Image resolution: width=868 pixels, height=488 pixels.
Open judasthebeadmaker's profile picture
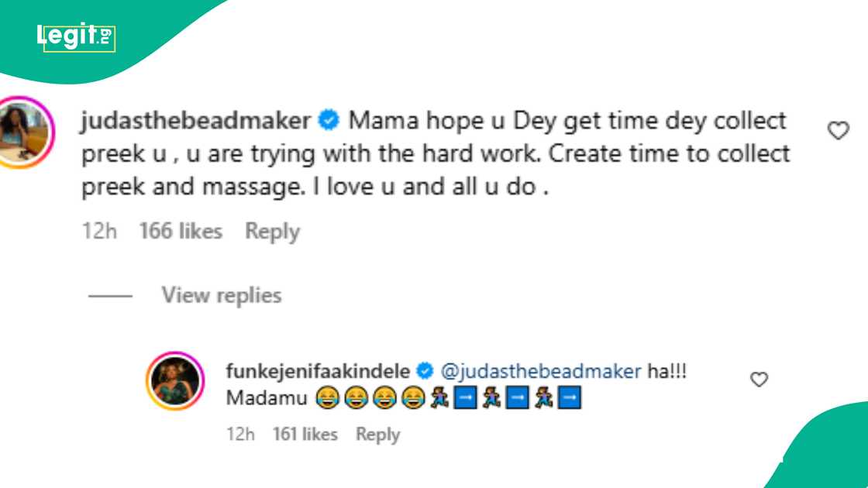(x=27, y=131)
